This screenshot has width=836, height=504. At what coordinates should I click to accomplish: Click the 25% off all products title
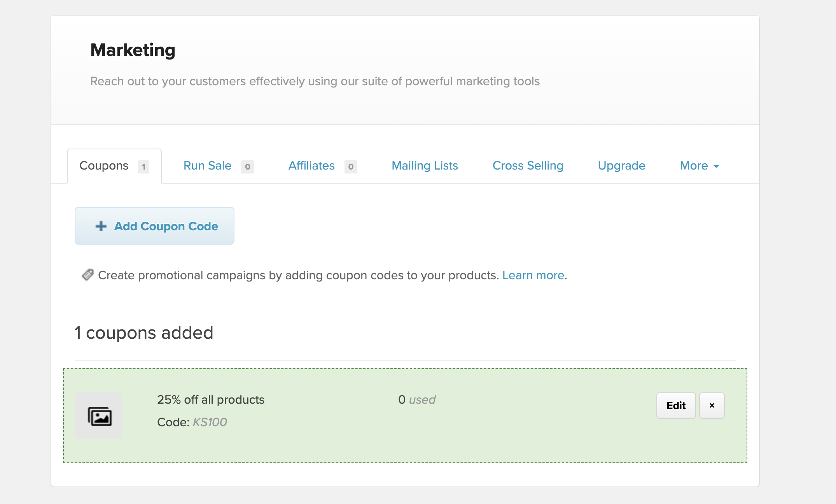[x=210, y=400]
